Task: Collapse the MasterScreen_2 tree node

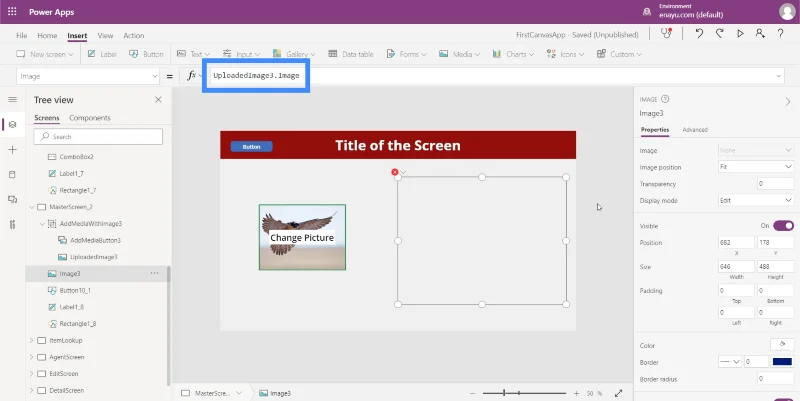Action: [32, 207]
